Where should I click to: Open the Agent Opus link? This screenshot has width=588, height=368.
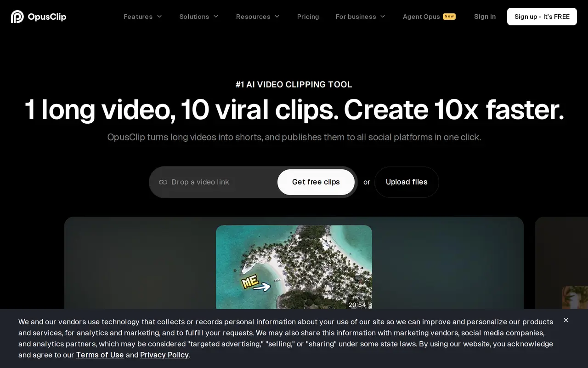[x=421, y=17]
